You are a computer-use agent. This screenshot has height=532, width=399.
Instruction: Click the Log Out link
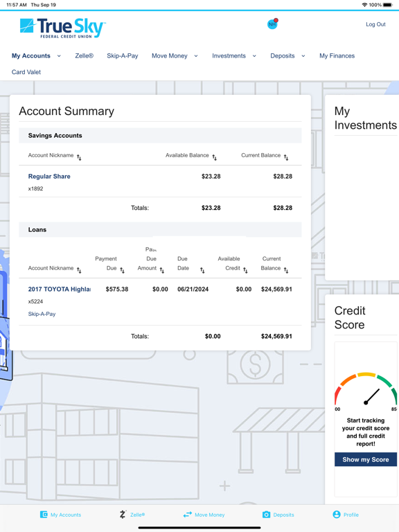pyautogui.click(x=375, y=24)
